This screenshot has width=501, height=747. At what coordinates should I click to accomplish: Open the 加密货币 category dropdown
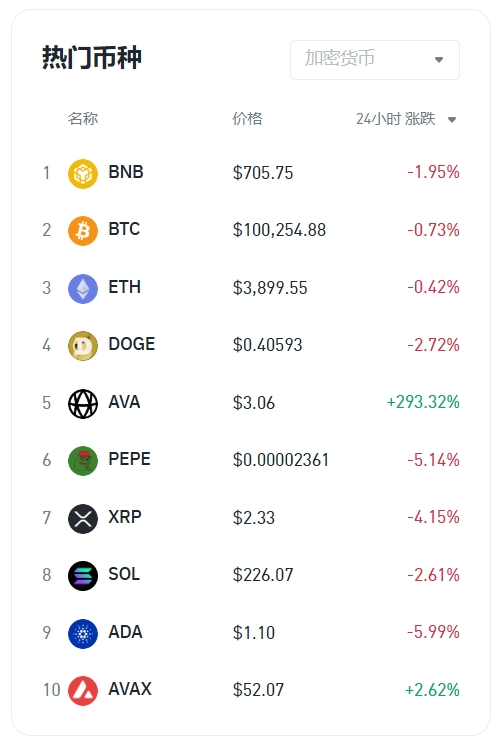375,60
